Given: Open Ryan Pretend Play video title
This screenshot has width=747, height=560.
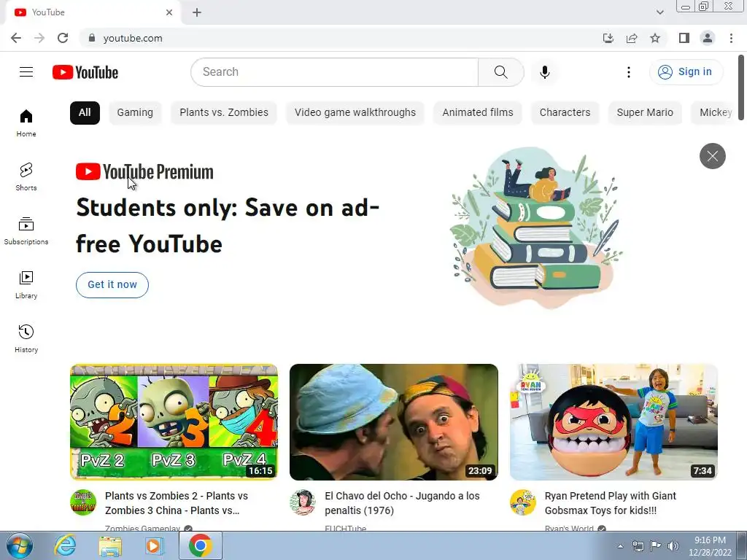Looking at the screenshot, I should pyautogui.click(x=611, y=503).
